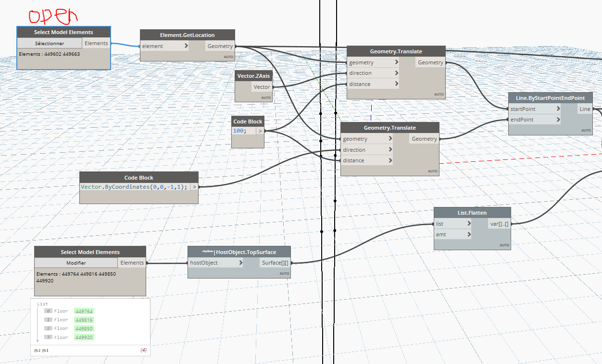The height and width of the screenshot is (364, 602).
Task: Click the 100; code in Code Block
Action: 240,131
